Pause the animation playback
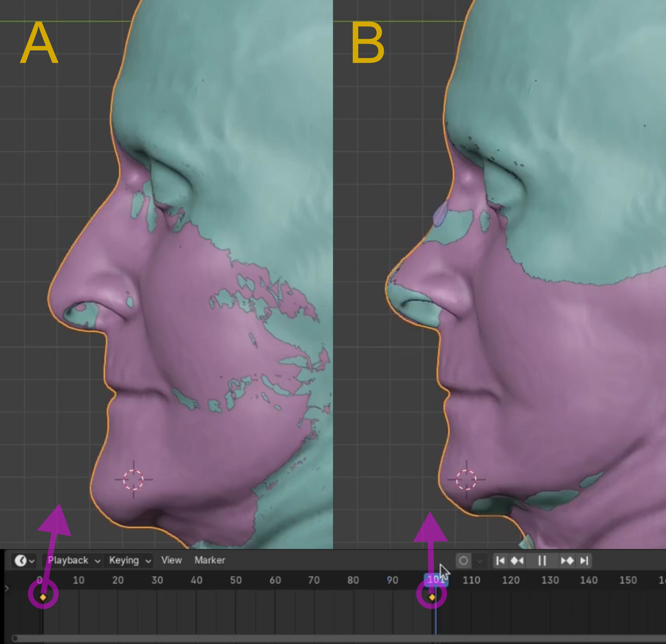Screen dimensions: 666x644 [542, 561]
